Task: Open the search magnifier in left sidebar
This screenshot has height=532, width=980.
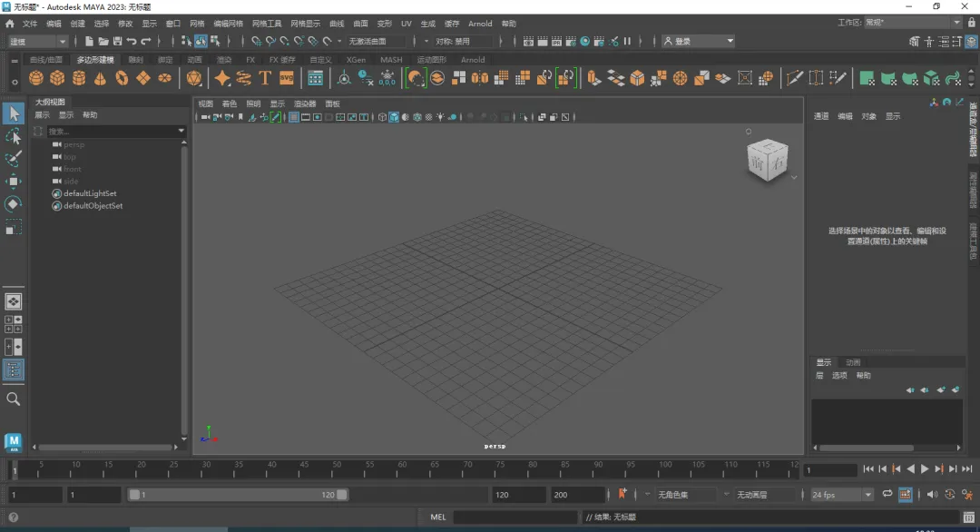Action: coord(14,399)
